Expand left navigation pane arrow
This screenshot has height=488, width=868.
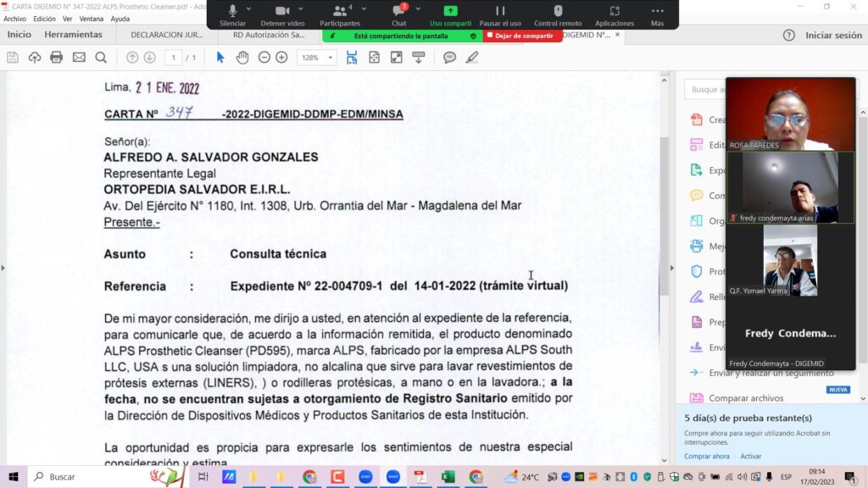(x=3, y=268)
